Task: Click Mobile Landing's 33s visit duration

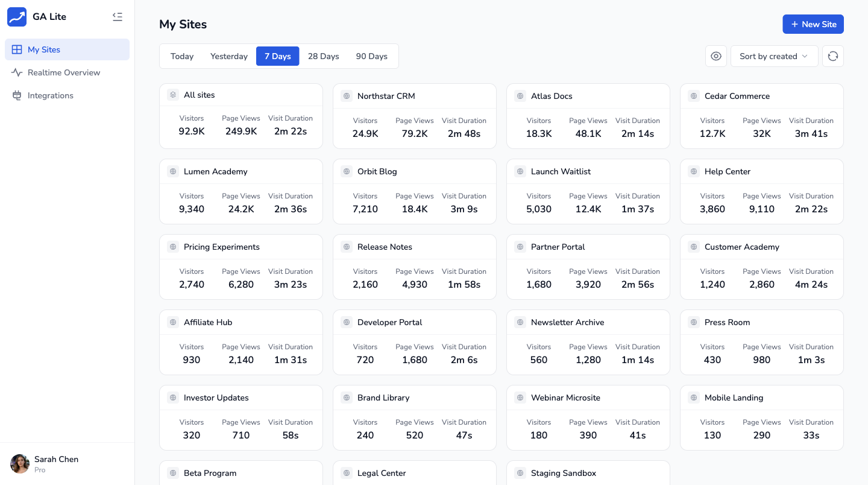Action: (811, 435)
